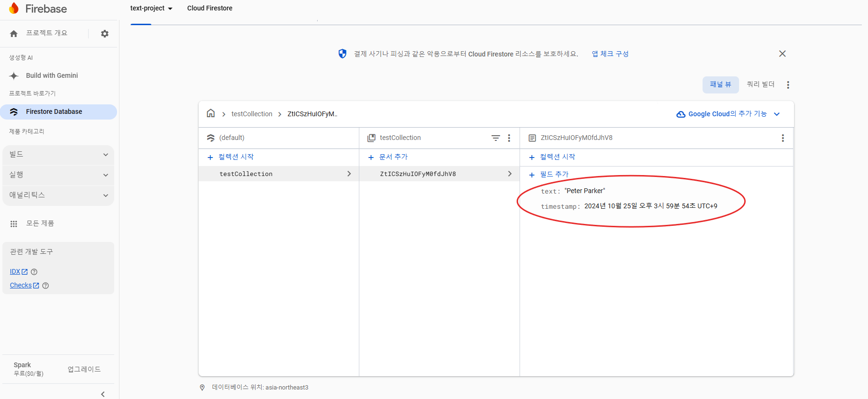Open Build with Gemini
Viewport: 868px width, 399px height.
point(52,76)
